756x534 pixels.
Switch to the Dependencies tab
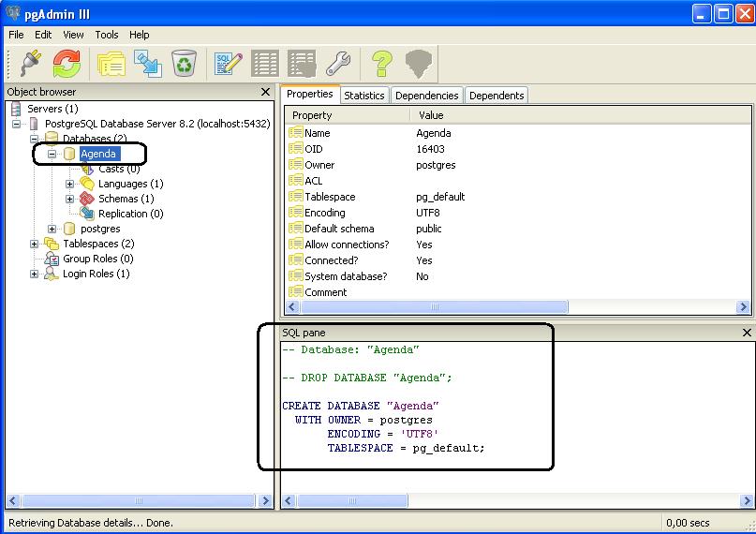[x=426, y=96]
